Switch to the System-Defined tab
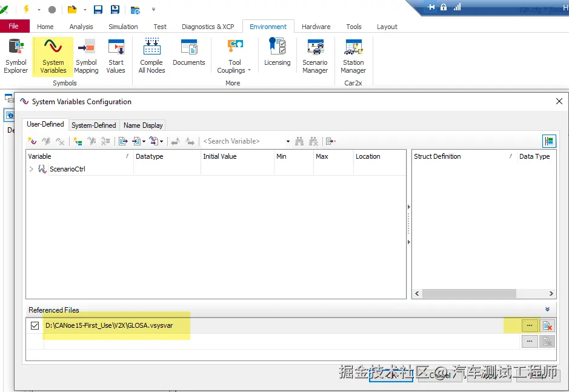This screenshot has height=392, width=569. 94,125
